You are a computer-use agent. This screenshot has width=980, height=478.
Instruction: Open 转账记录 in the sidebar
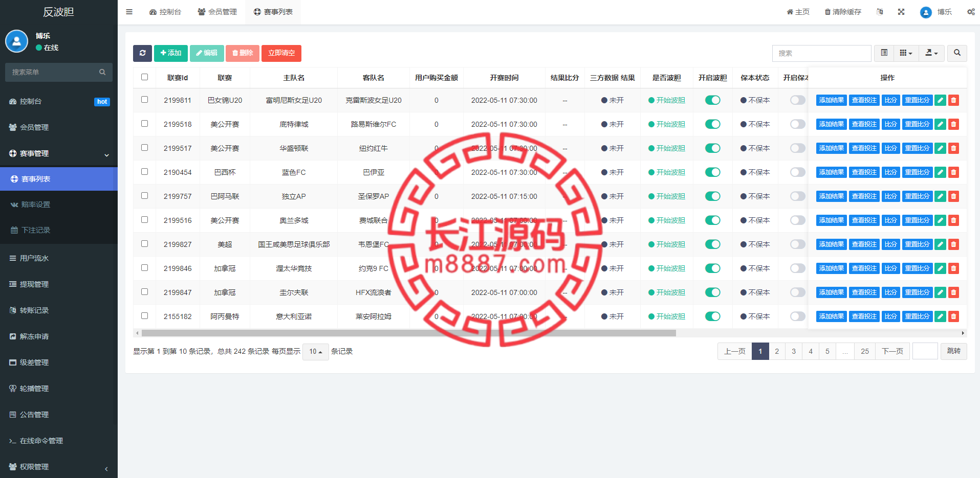tap(59, 310)
